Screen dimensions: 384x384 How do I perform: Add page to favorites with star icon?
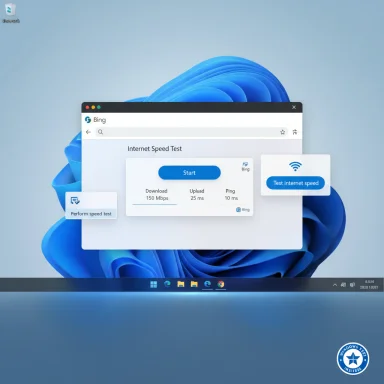click(x=283, y=132)
